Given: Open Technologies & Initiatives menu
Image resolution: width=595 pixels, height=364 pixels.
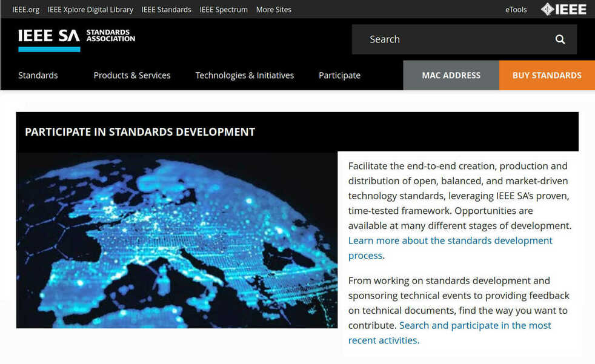Looking at the screenshot, I should tap(245, 75).
